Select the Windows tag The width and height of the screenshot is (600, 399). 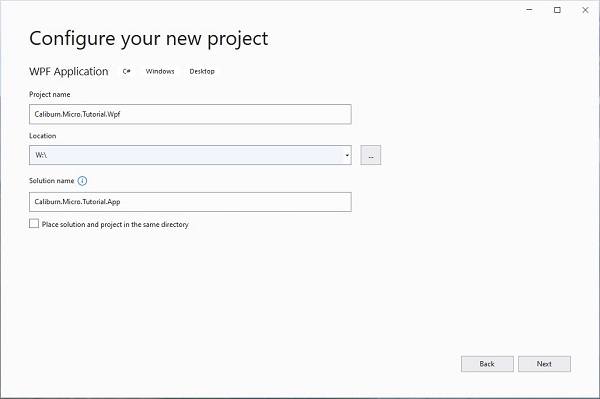[160, 71]
